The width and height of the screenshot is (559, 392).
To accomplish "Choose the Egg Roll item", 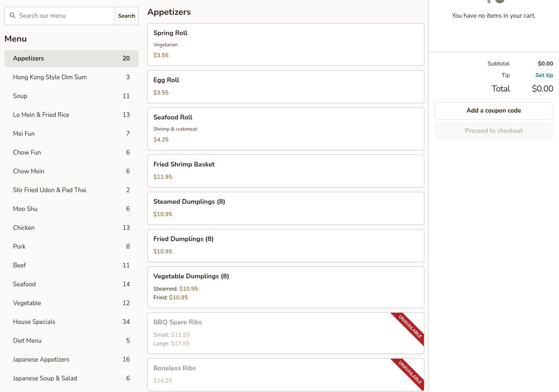I will click(x=285, y=87).
